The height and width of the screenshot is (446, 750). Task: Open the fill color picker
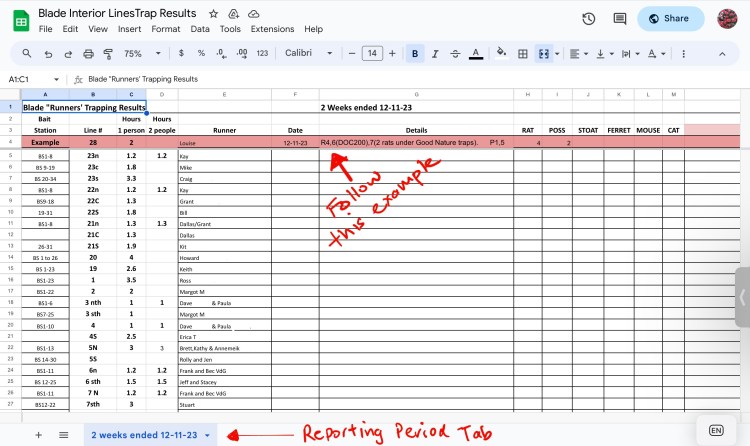click(502, 53)
